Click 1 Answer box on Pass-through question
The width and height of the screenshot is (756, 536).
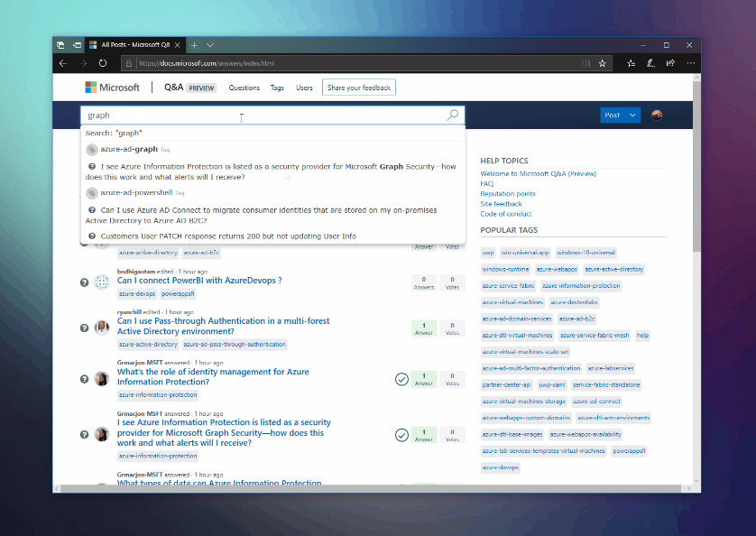pyautogui.click(x=424, y=328)
